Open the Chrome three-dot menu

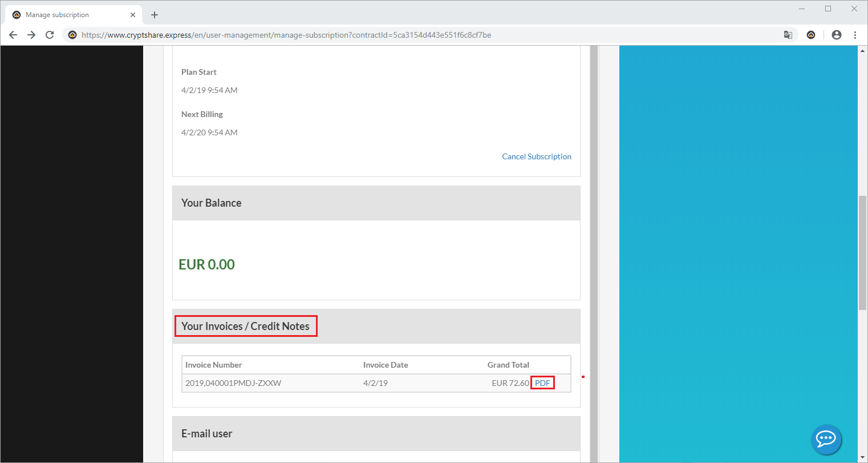coord(855,35)
